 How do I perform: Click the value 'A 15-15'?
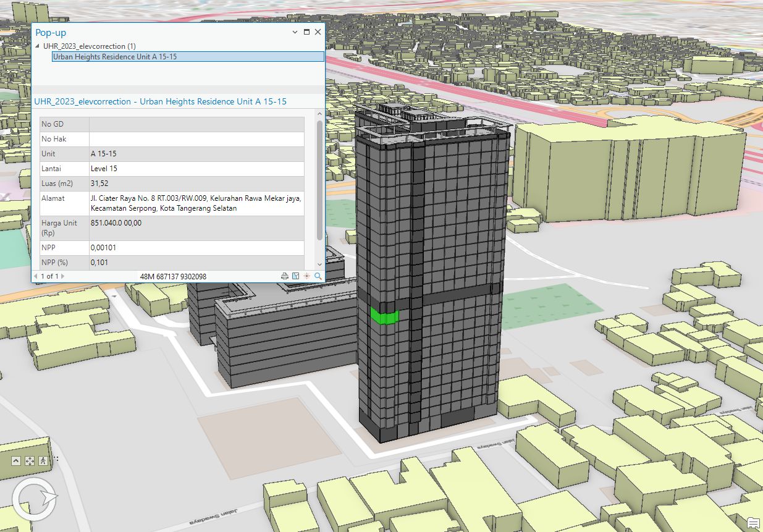point(103,154)
